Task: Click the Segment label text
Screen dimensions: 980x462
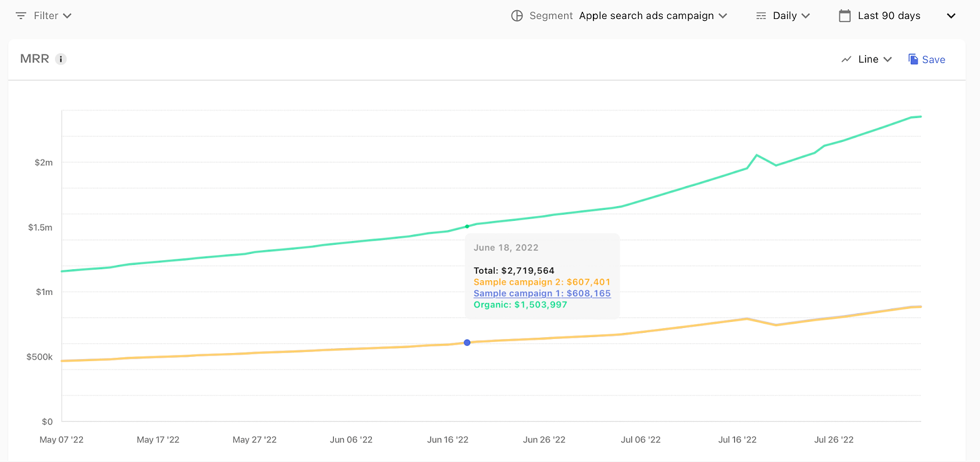Action: 551,16
